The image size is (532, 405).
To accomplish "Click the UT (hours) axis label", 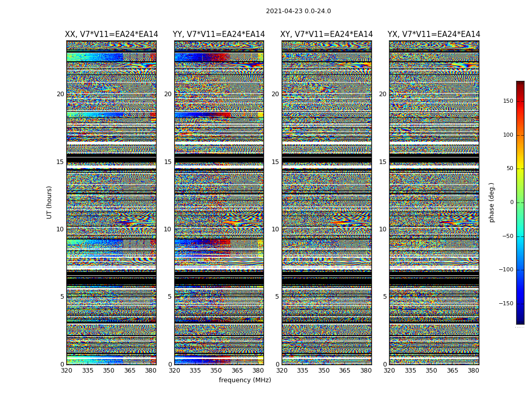I will pyautogui.click(x=50, y=202).
